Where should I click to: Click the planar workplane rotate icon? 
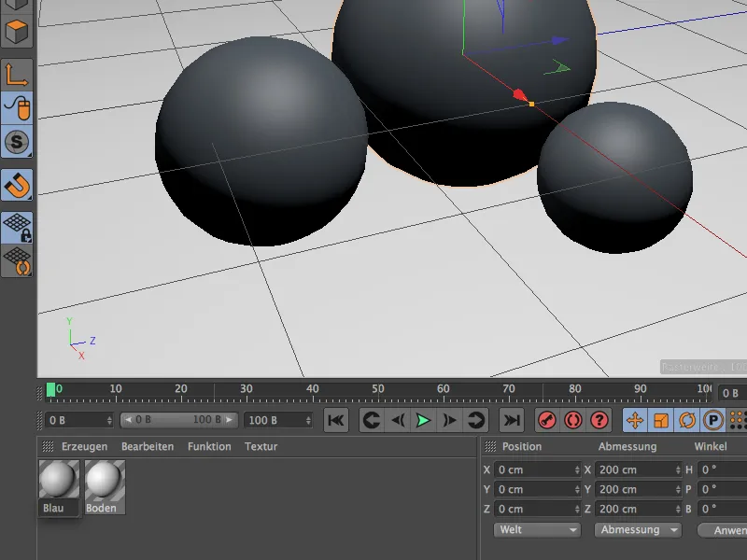tap(18, 260)
